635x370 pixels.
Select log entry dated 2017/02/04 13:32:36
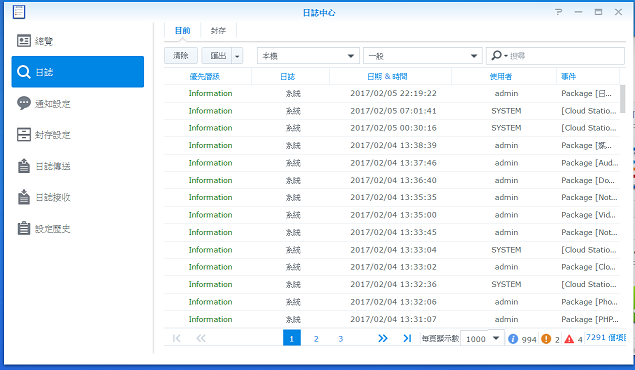tap(392, 285)
